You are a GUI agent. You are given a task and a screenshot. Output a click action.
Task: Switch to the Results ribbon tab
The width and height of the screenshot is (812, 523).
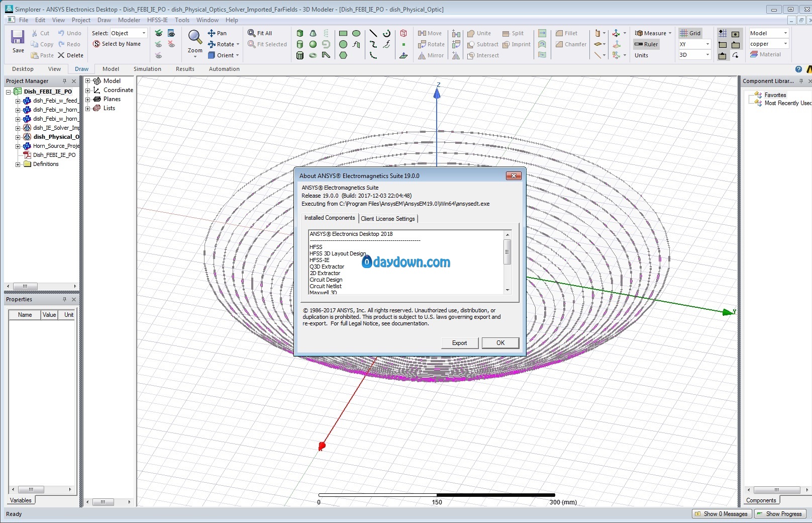coord(185,69)
